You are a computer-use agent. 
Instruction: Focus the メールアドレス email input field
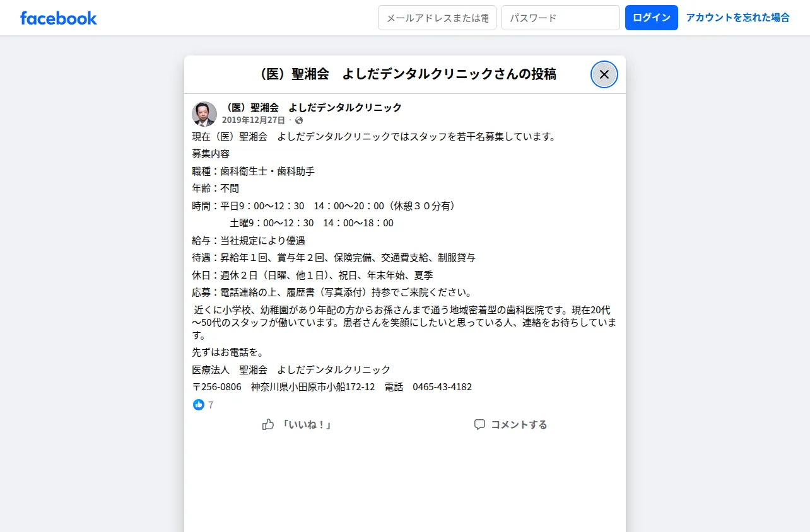pos(437,18)
